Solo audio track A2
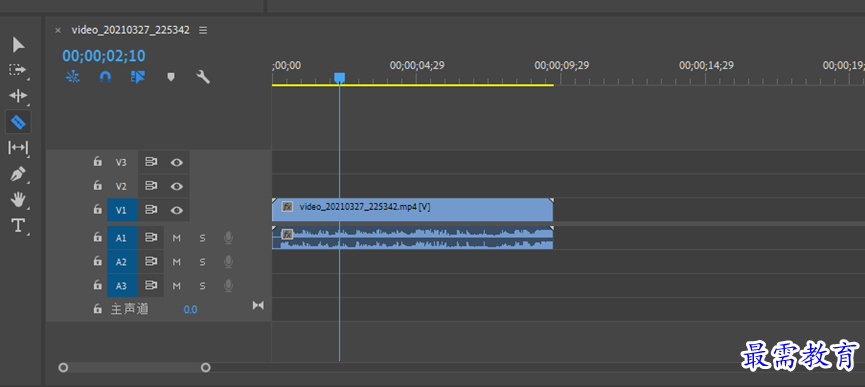 [202, 262]
